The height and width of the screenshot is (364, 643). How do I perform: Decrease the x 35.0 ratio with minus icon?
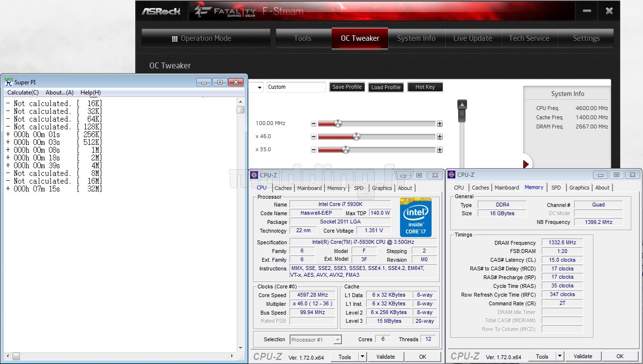(314, 150)
